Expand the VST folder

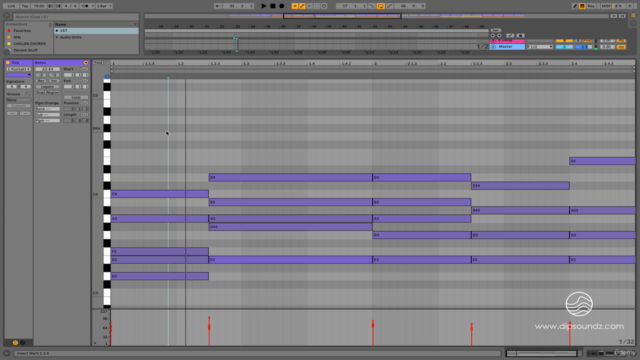[x=57, y=31]
